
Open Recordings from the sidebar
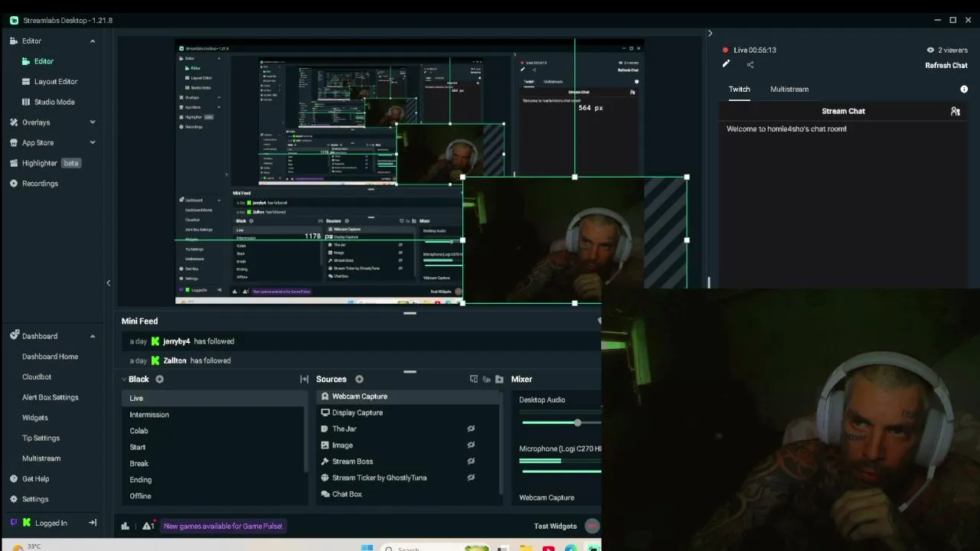pos(40,184)
